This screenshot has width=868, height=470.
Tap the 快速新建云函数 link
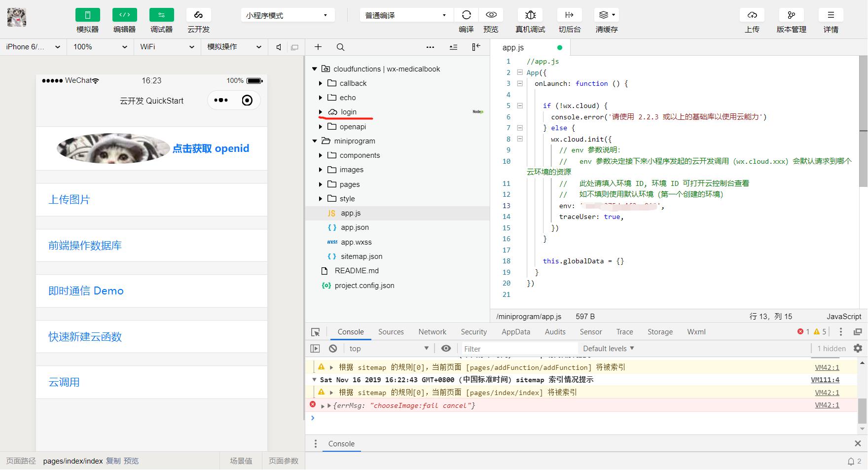(x=85, y=337)
